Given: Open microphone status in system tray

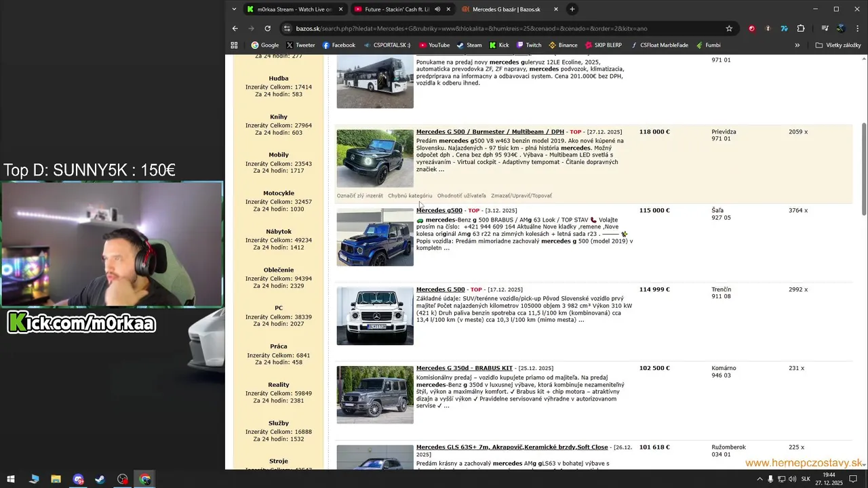Looking at the screenshot, I should (770, 479).
